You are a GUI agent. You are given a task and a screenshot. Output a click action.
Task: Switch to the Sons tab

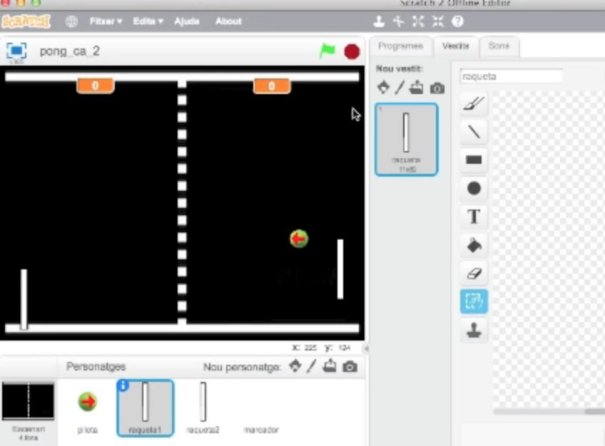coord(499,46)
